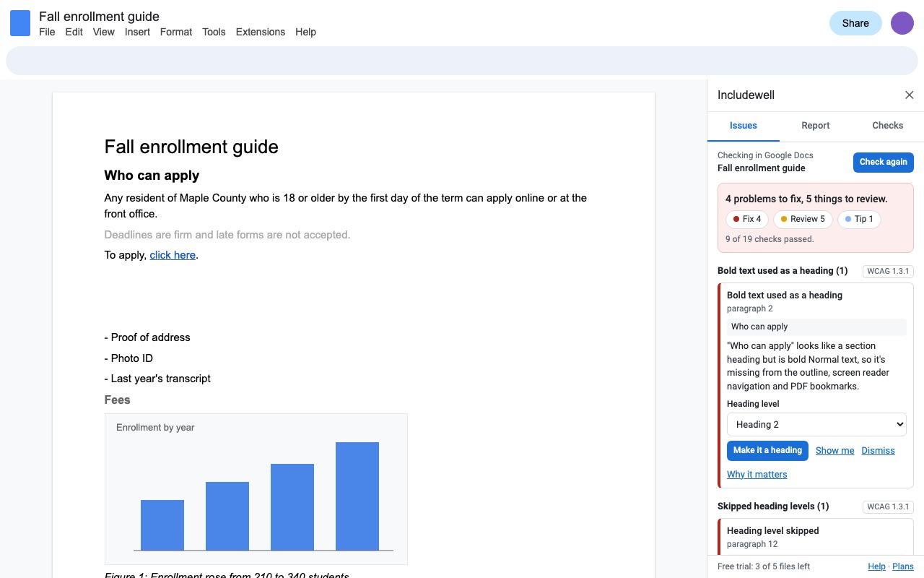Filter by the Fix 4 chip
Image resolution: width=924 pixels, height=578 pixels.
747,219
